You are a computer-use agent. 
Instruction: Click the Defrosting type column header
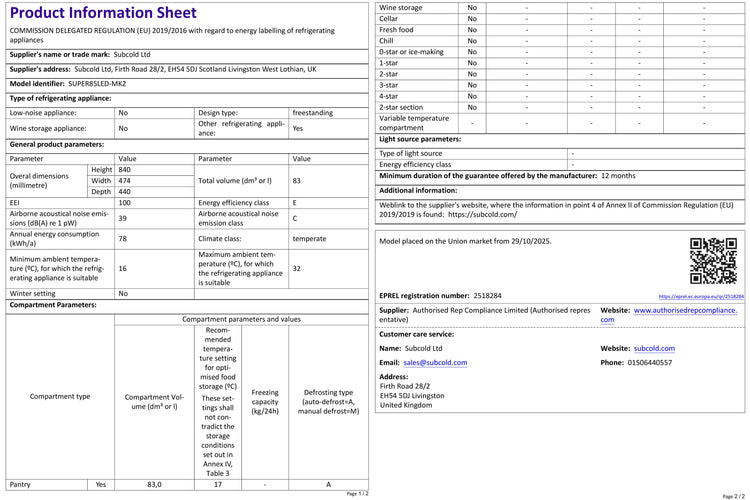click(x=329, y=402)
